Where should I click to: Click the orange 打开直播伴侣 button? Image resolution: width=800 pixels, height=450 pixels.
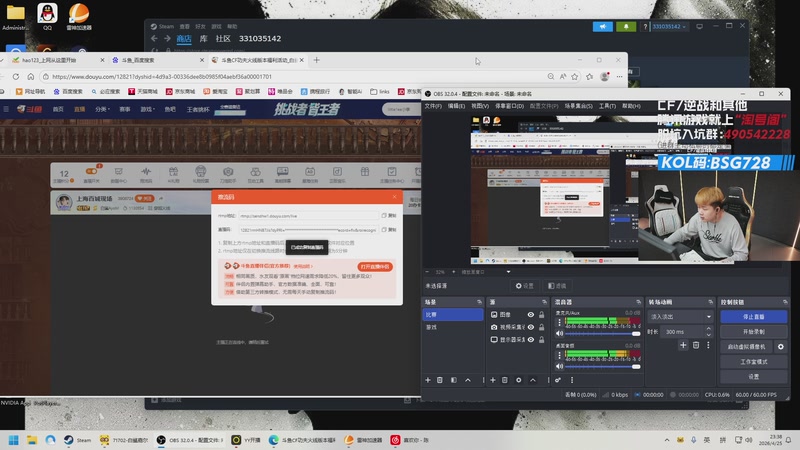click(374, 267)
